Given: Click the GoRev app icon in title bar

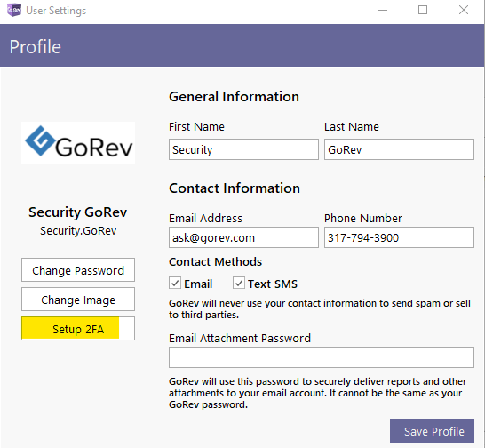Looking at the screenshot, I should click(14, 10).
